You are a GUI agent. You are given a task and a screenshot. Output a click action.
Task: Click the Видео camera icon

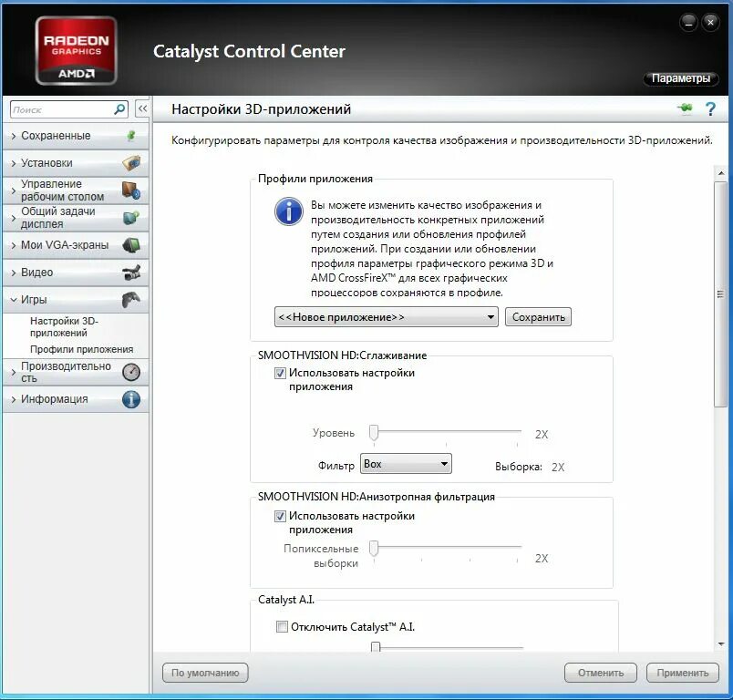[131, 273]
